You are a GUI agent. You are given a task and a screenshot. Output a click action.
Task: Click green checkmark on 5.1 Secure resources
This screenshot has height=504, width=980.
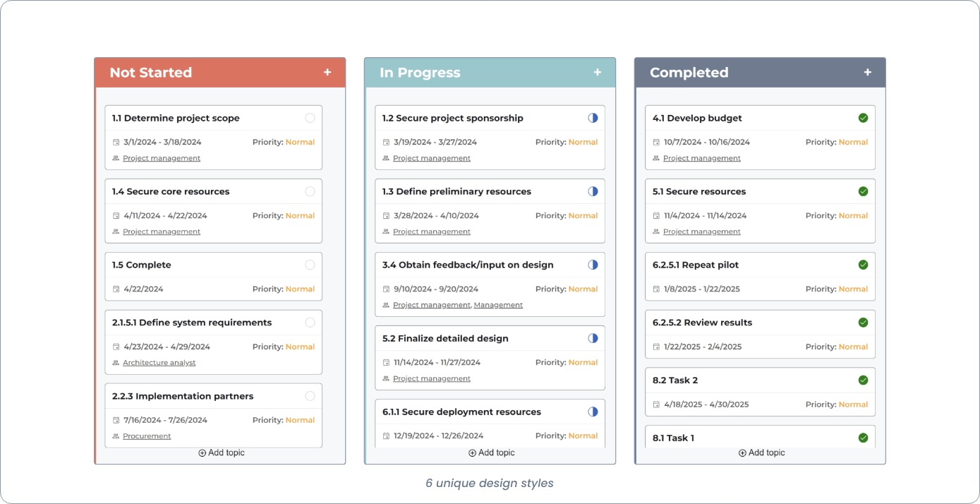[863, 191]
